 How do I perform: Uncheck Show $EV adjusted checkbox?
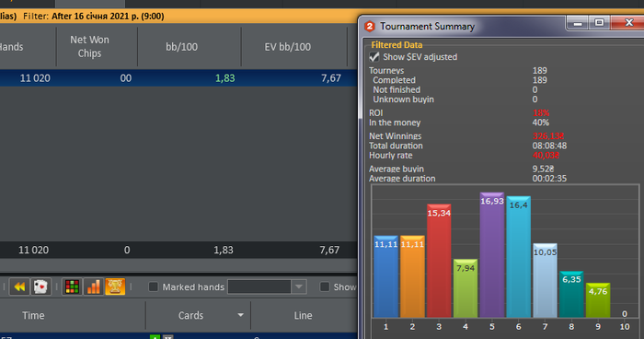coord(374,57)
